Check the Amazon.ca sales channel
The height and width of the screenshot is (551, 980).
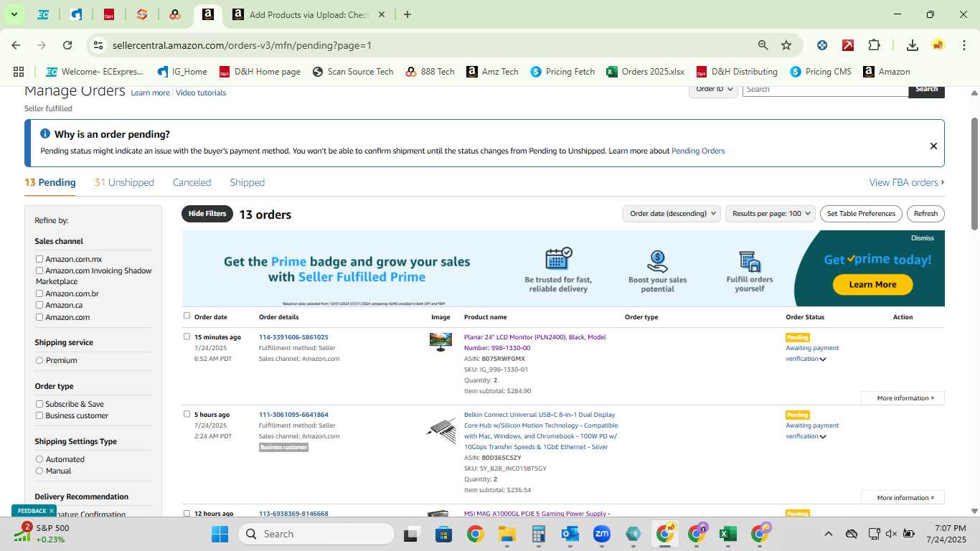click(39, 305)
